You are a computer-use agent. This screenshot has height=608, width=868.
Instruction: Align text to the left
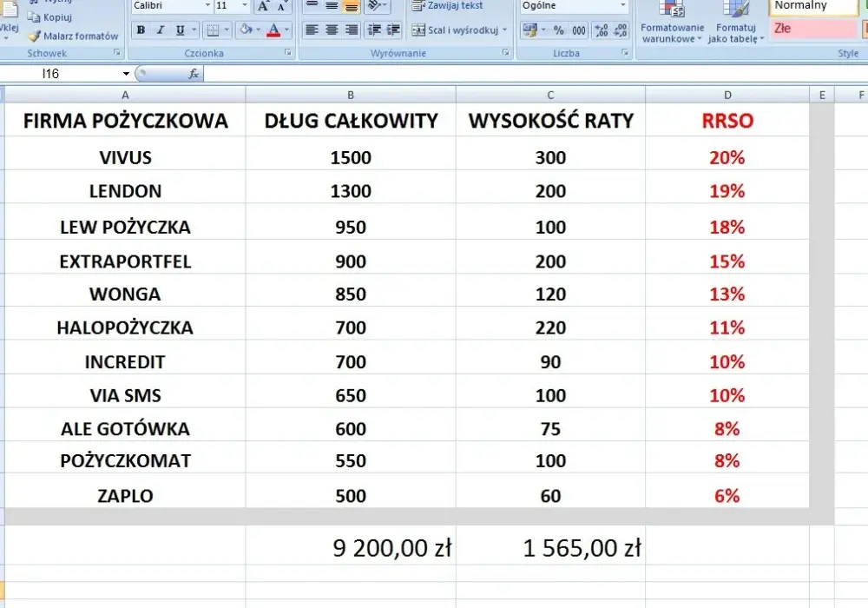tap(312, 30)
